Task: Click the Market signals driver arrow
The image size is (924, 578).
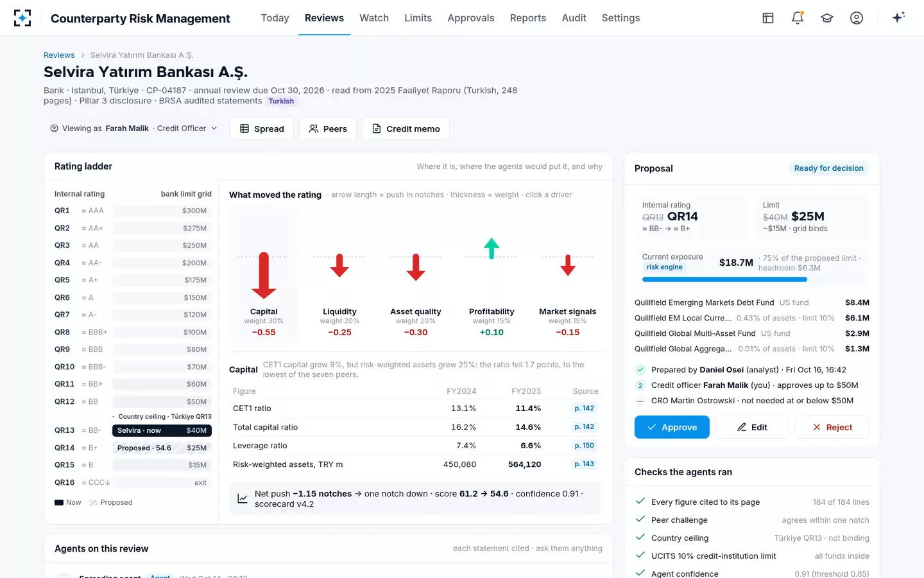Action: [x=568, y=265]
